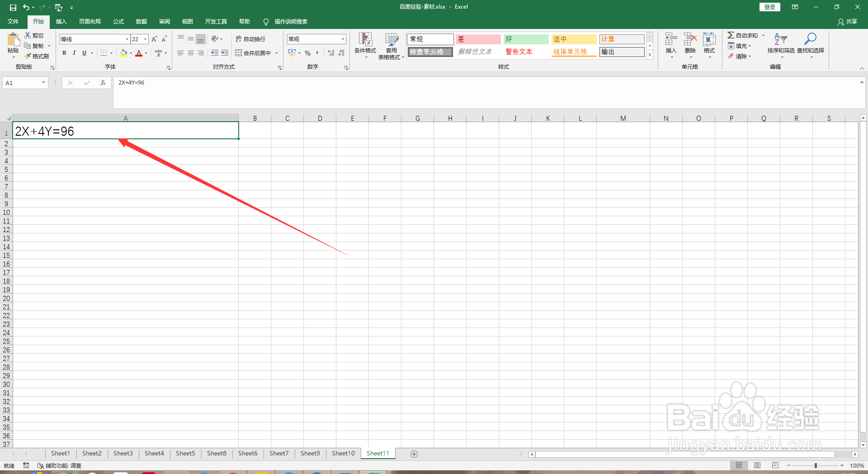Apply the 差 Bad cell style
The image size is (868, 474).
[x=478, y=39]
